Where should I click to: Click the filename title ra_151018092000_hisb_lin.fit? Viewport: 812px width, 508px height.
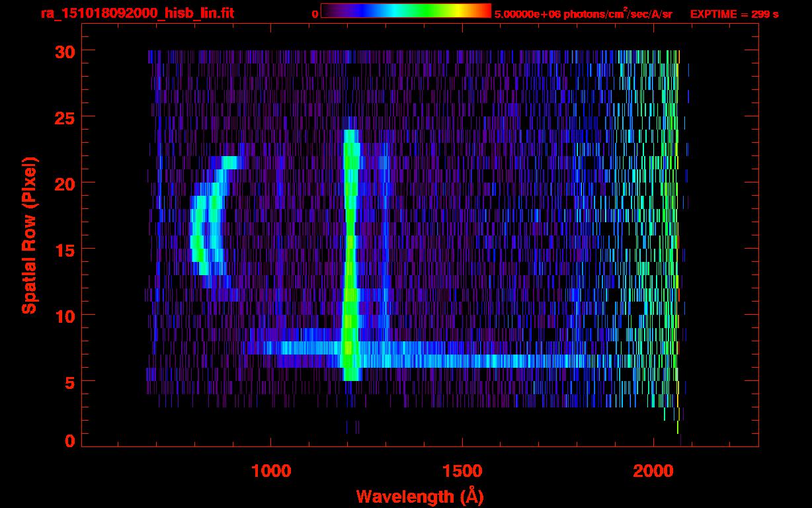[x=136, y=13]
